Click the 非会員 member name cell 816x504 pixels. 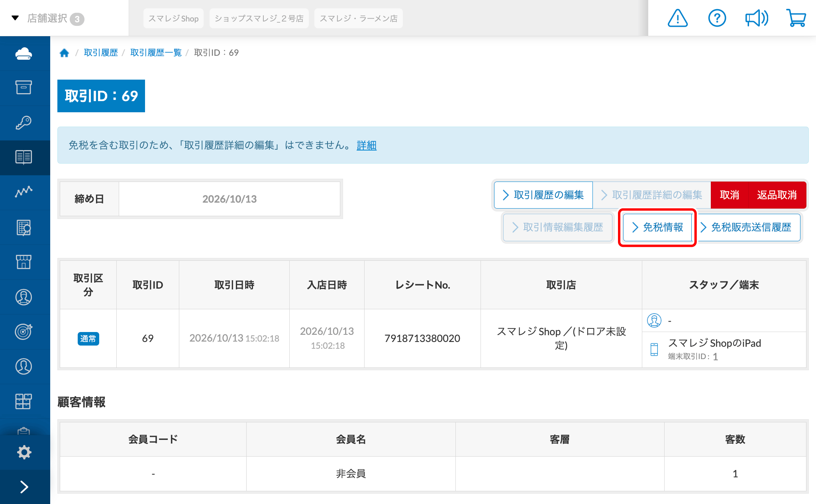(351, 474)
